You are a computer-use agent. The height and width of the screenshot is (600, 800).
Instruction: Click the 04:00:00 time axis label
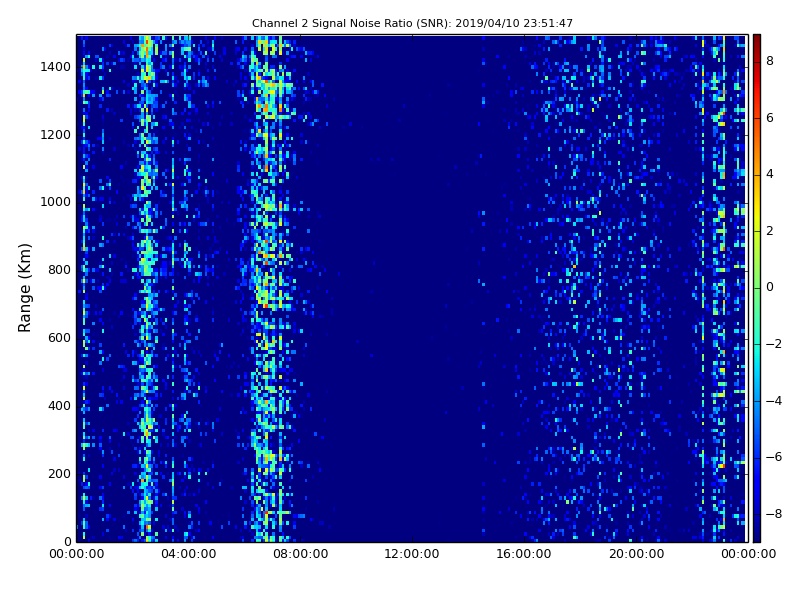click(x=188, y=554)
